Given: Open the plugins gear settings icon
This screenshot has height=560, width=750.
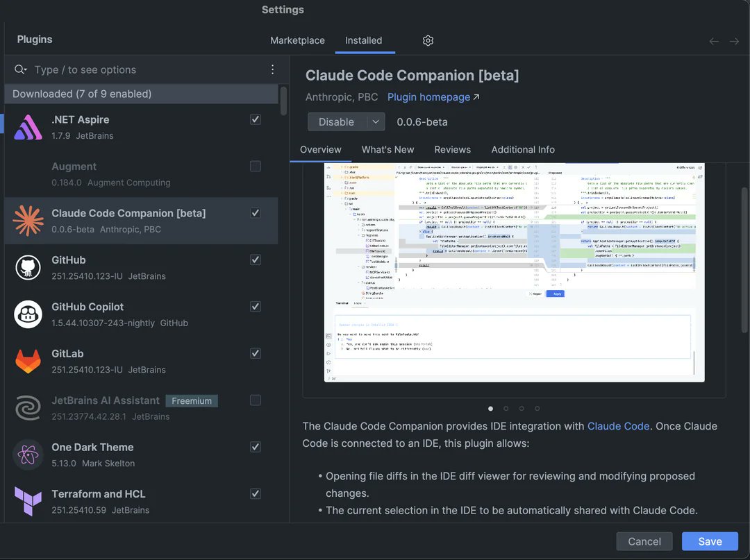Looking at the screenshot, I should [428, 41].
